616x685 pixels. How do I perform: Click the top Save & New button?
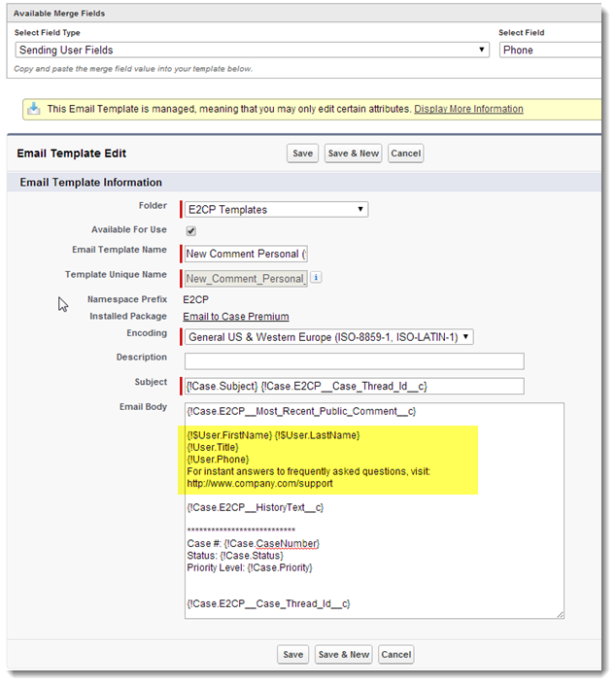[x=353, y=154]
